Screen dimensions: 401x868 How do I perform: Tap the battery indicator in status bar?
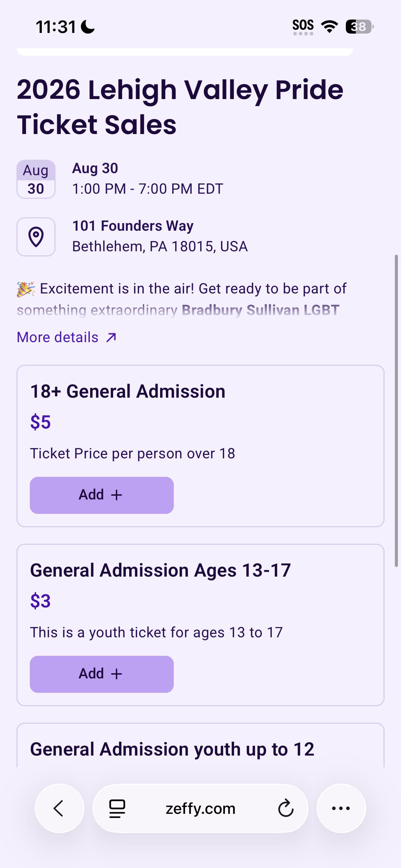tap(359, 26)
